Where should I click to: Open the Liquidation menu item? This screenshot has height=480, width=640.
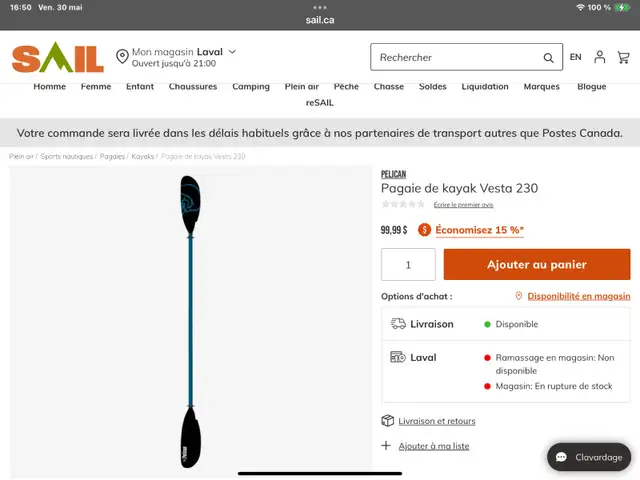coord(485,87)
